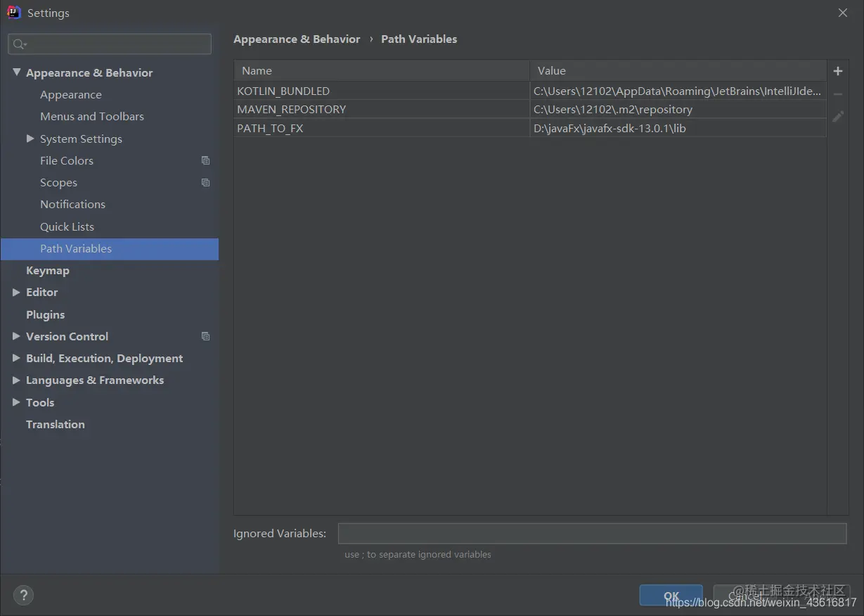Open the Keymap settings

click(x=48, y=270)
